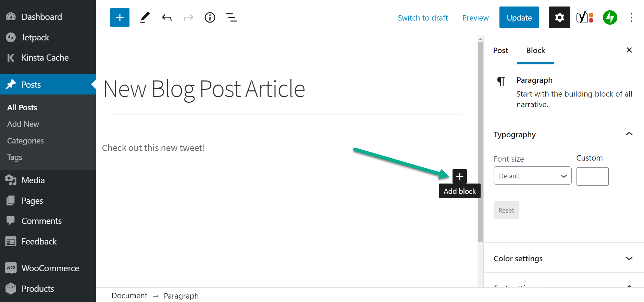Collapse the Typography section
The image size is (644, 302).
point(629,134)
